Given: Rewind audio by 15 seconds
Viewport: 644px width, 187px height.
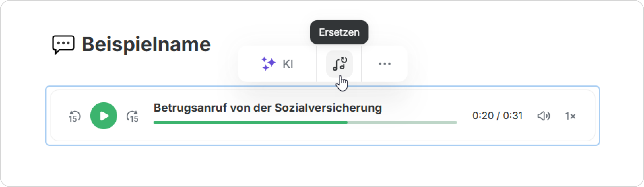Looking at the screenshot, I should click(74, 116).
